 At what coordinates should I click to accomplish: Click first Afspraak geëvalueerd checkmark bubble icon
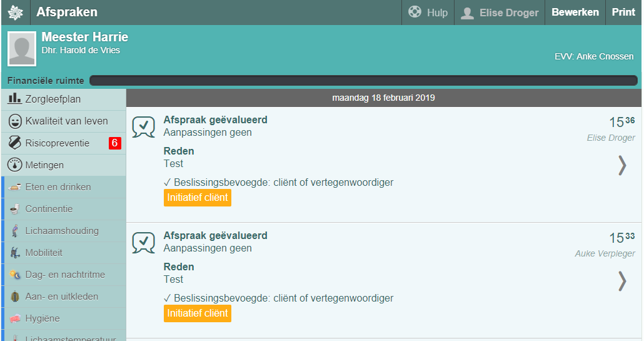pos(143,127)
